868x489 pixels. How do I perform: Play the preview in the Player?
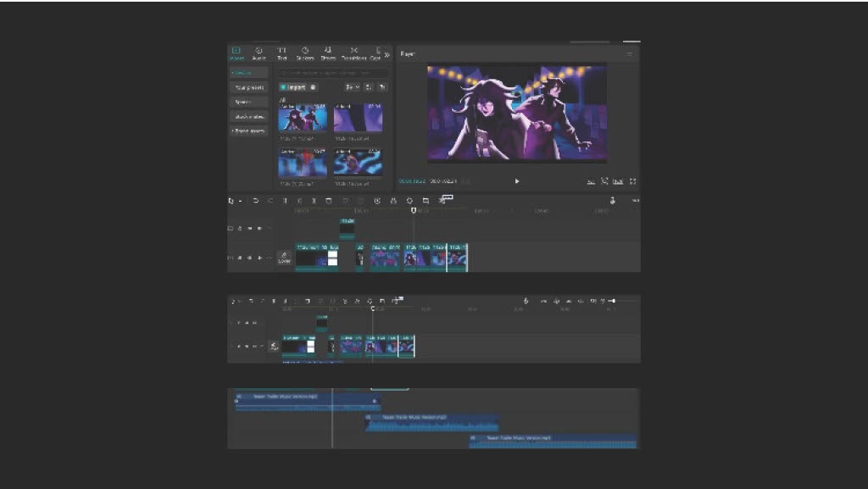(x=517, y=181)
